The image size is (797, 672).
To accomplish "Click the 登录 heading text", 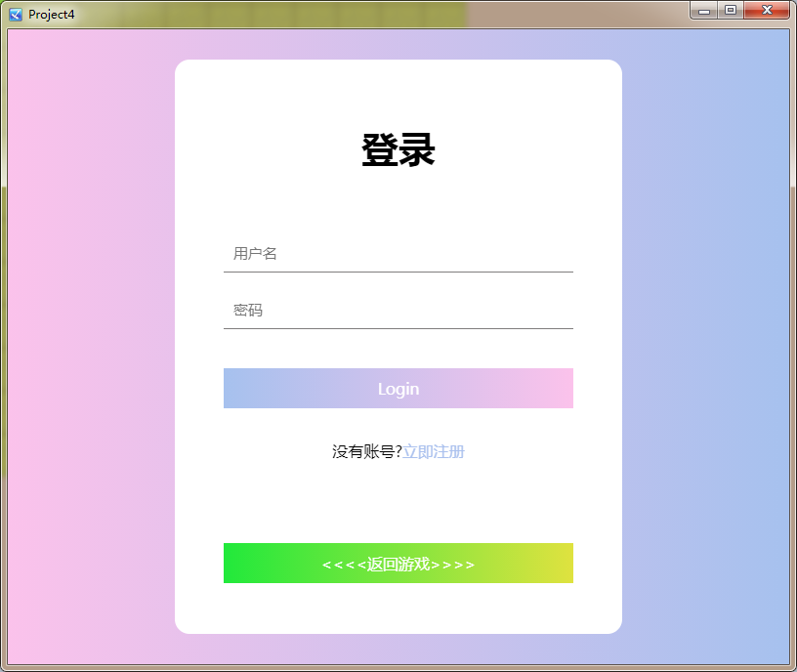I will point(398,149).
